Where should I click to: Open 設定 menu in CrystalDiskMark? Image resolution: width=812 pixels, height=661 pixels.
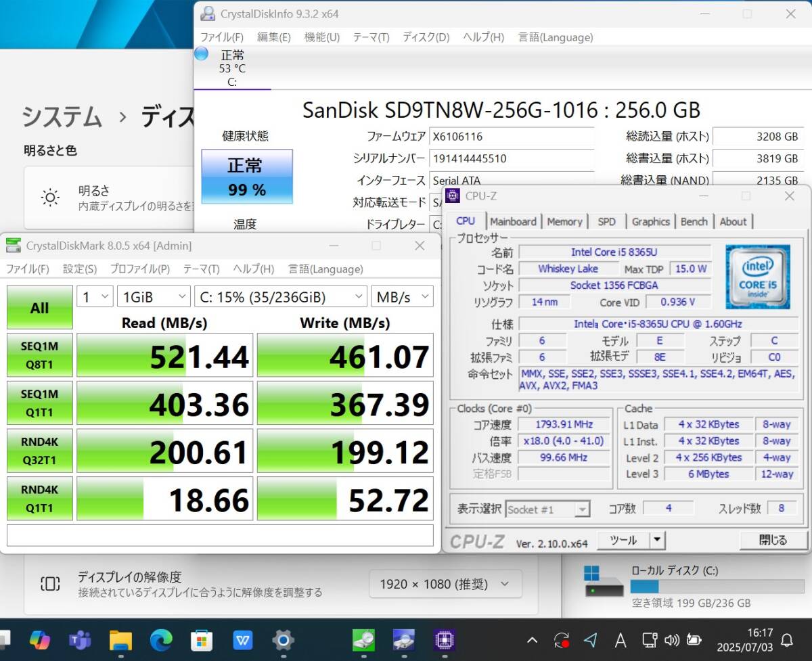[x=80, y=269]
